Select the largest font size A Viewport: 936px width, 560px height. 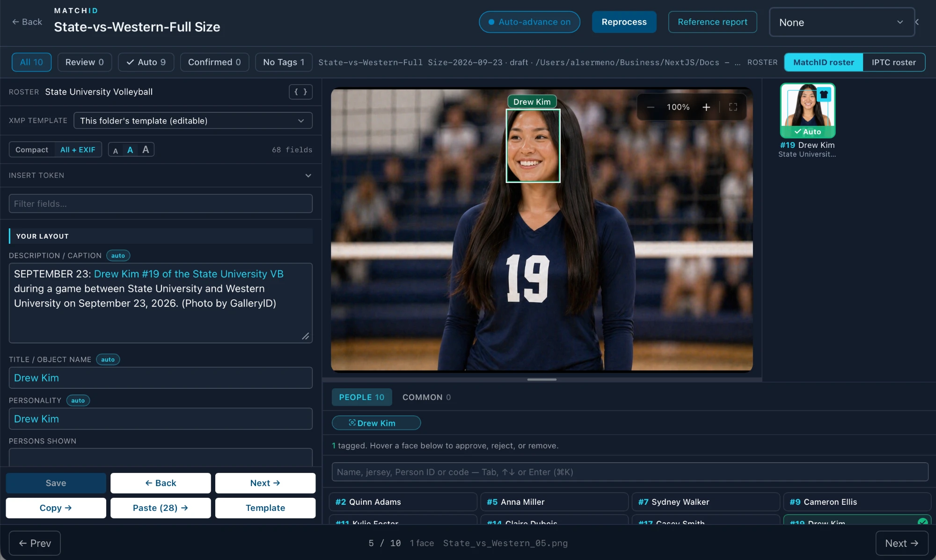coord(146,149)
